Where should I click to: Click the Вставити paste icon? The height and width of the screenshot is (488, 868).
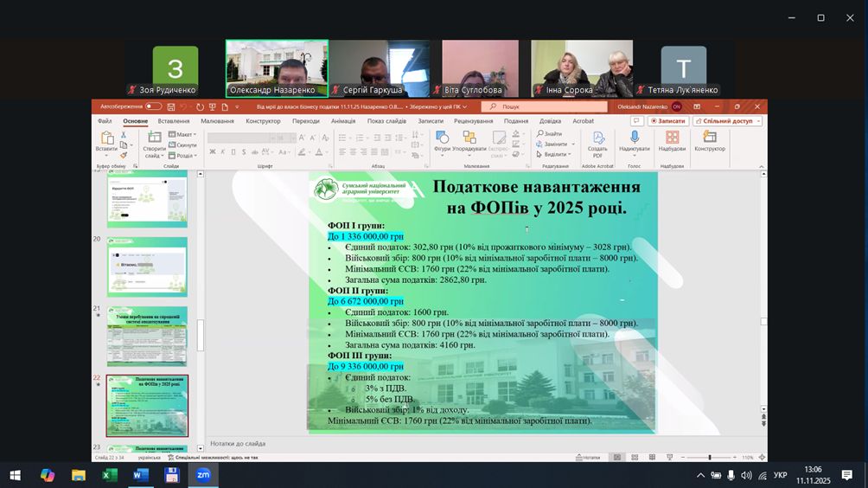point(107,138)
